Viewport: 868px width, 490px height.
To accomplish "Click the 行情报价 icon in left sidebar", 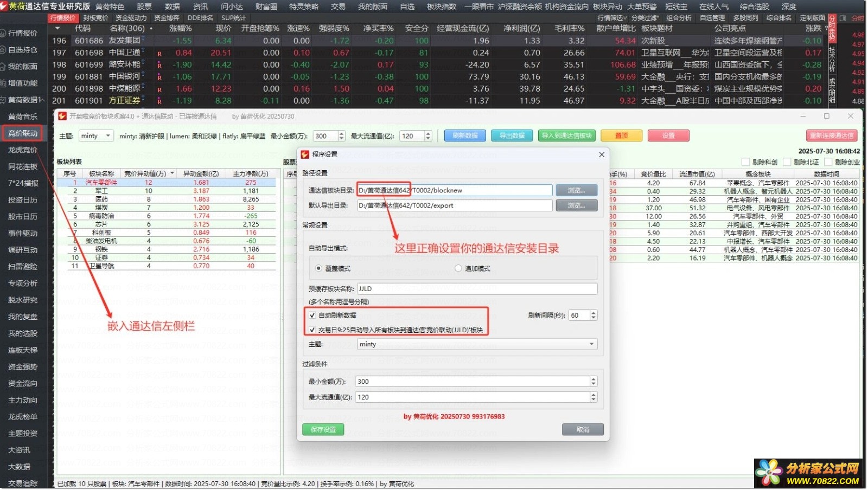I will [x=4, y=33].
